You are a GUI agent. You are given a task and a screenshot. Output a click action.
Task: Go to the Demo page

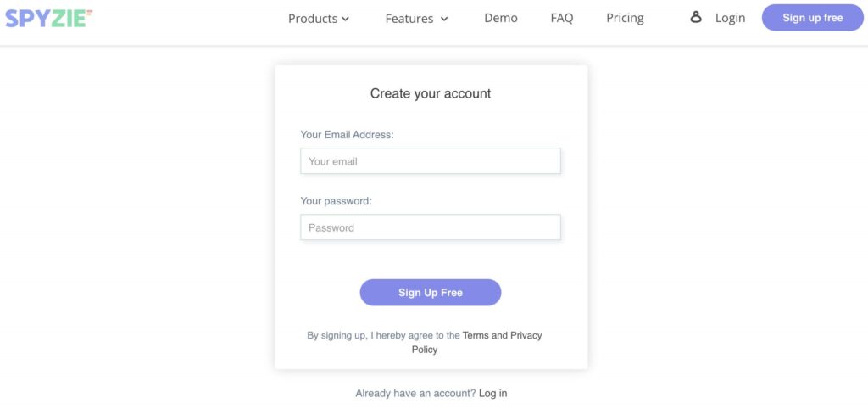[500, 18]
